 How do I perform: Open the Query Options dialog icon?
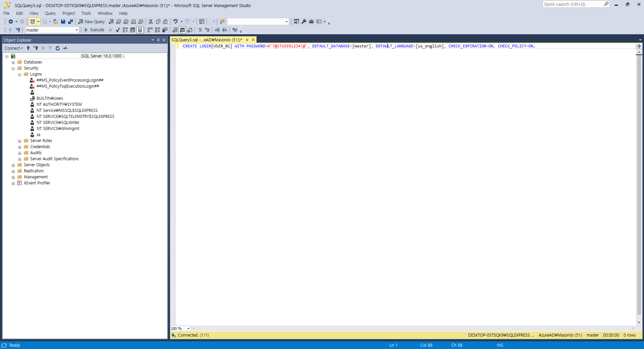tap(133, 30)
